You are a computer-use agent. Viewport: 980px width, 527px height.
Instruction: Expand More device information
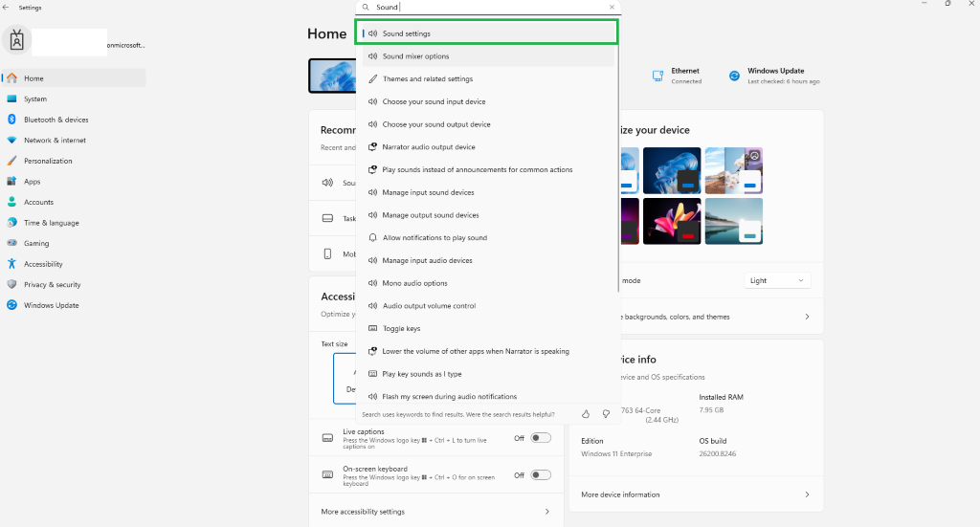tap(696, 494)
